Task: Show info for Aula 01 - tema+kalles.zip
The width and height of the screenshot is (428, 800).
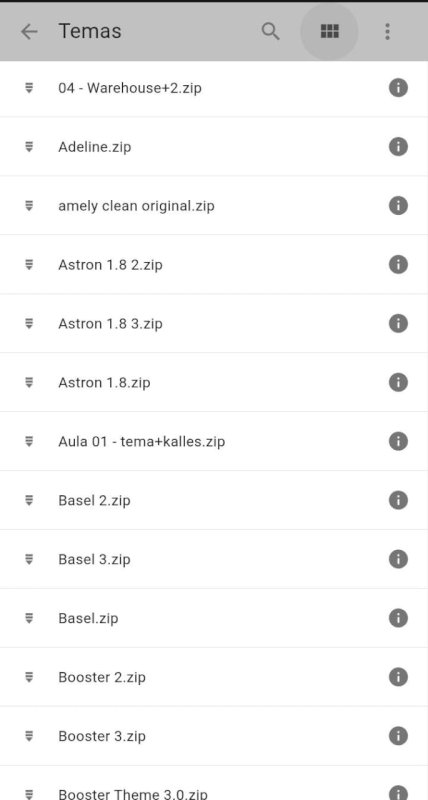Action: click(x=398, y=441)
